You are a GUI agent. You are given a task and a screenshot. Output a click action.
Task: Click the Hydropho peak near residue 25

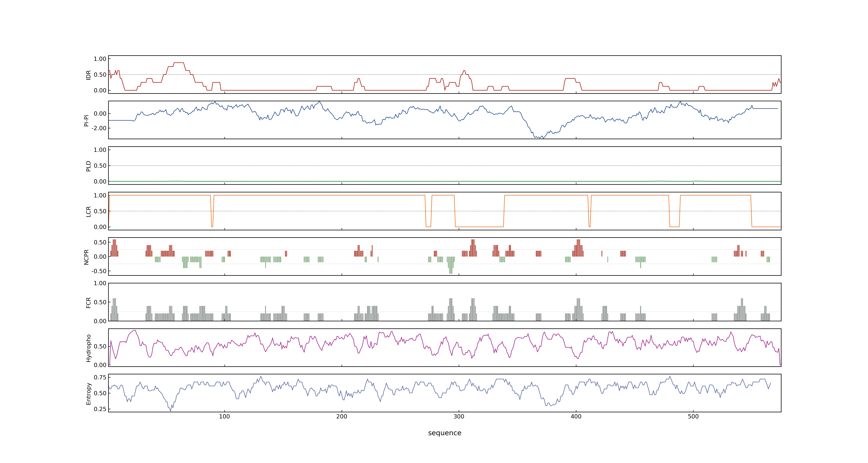coord(135,331)
